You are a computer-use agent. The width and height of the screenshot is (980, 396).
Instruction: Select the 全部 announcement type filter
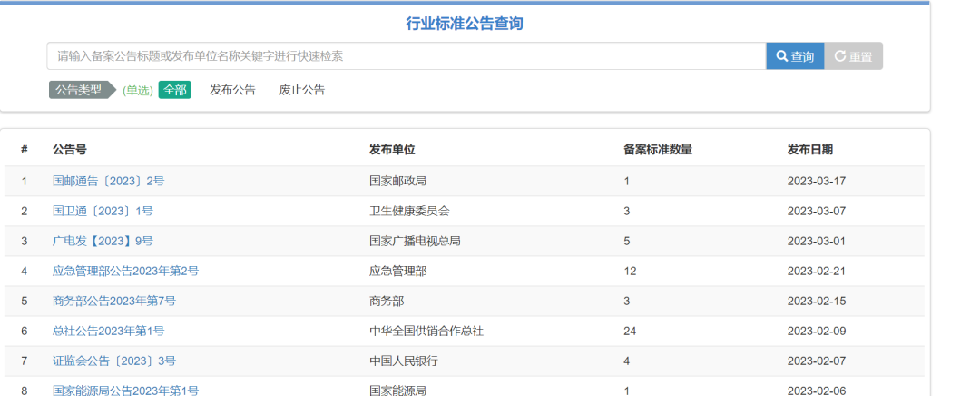(x=174, y=90)
